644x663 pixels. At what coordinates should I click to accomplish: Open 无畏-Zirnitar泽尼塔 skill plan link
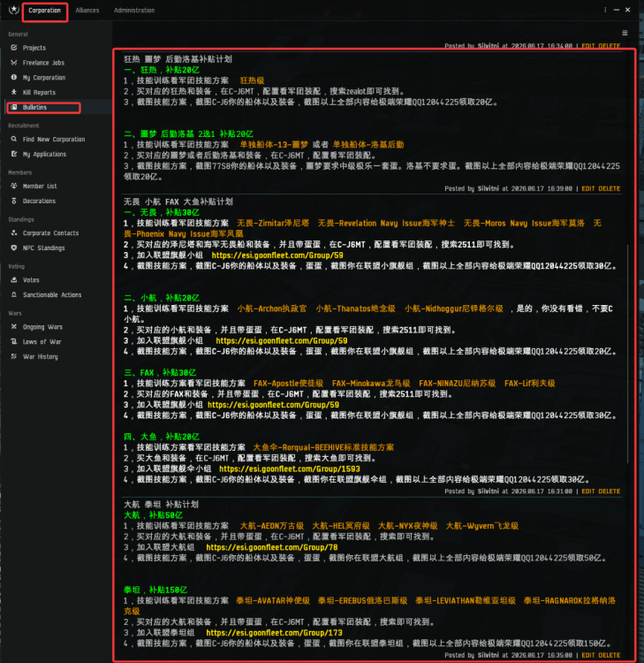273,224
